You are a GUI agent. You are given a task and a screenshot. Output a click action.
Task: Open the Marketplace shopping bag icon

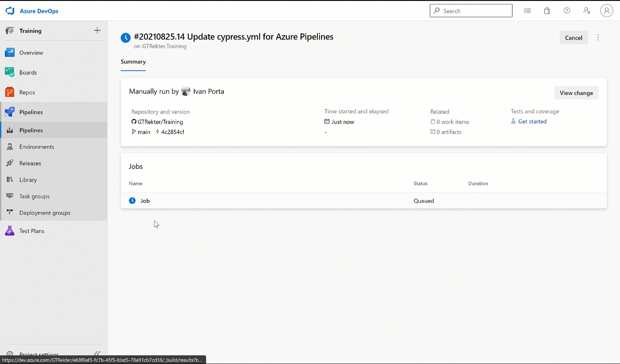pos(547,11)
